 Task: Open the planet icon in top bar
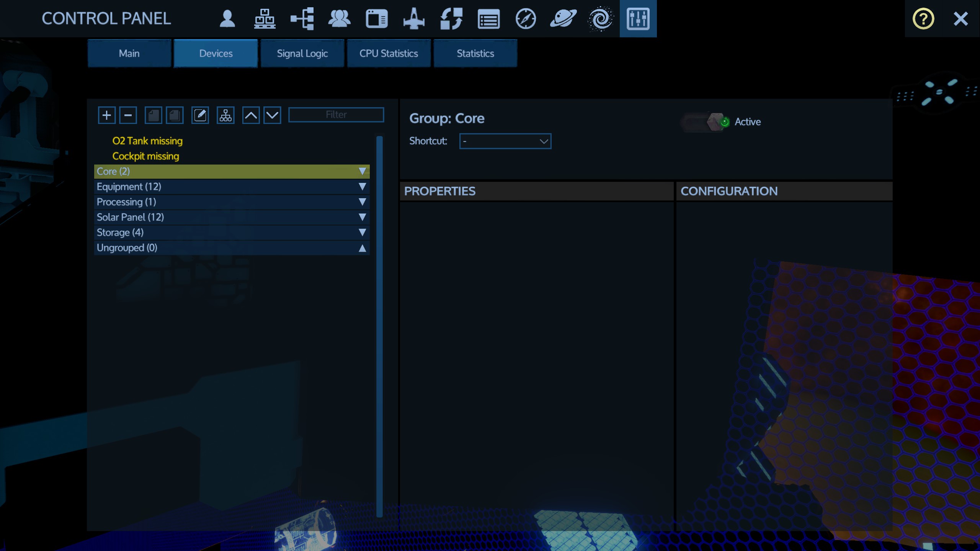[563, 19]
